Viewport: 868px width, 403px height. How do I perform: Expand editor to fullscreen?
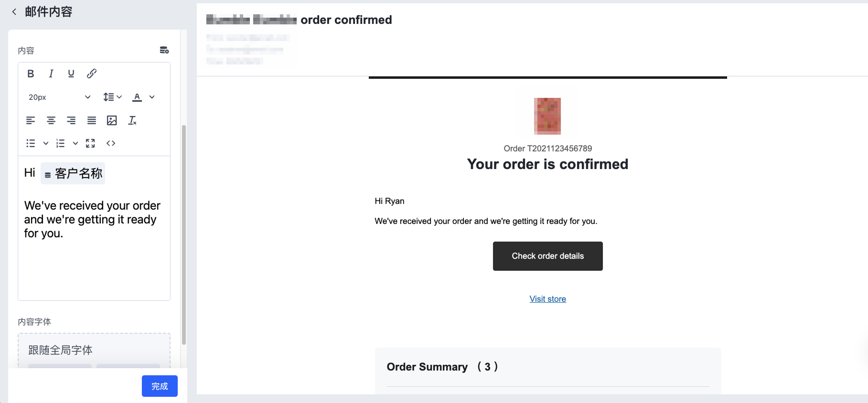[90, 143]
